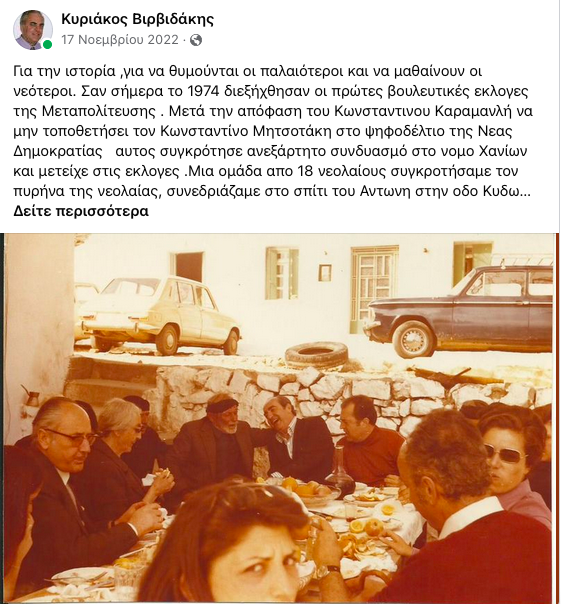Click the green online status dot
The width and height of the screenshot is (561, 604).
(x=47, y=45)
